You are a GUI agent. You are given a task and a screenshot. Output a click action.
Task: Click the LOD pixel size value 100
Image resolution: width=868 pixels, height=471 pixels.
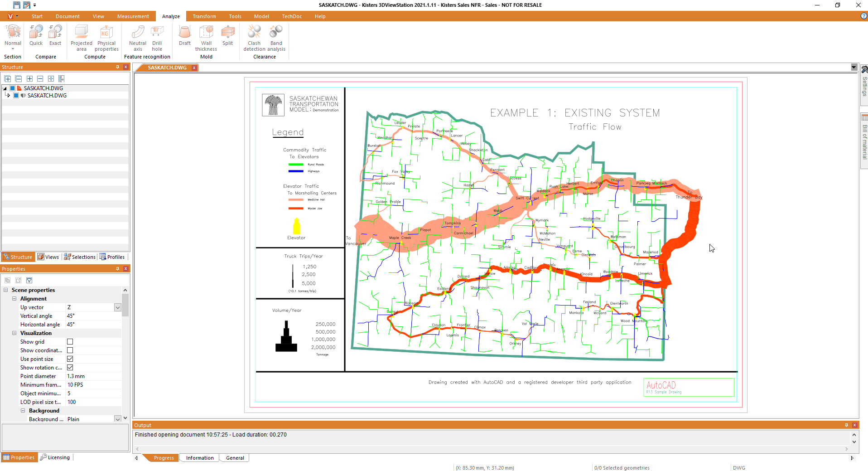tap(94, 402)
